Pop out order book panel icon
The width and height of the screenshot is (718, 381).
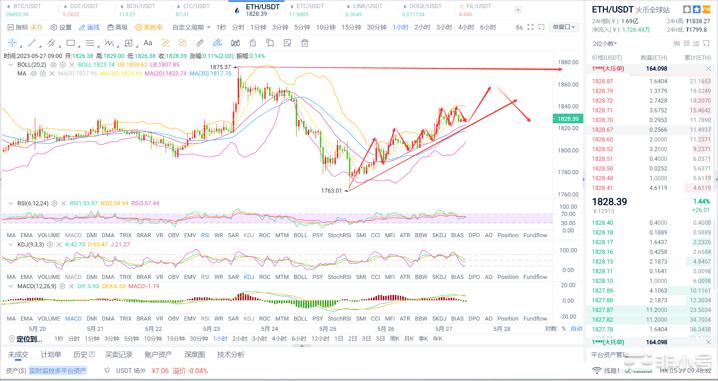[706, 44]
